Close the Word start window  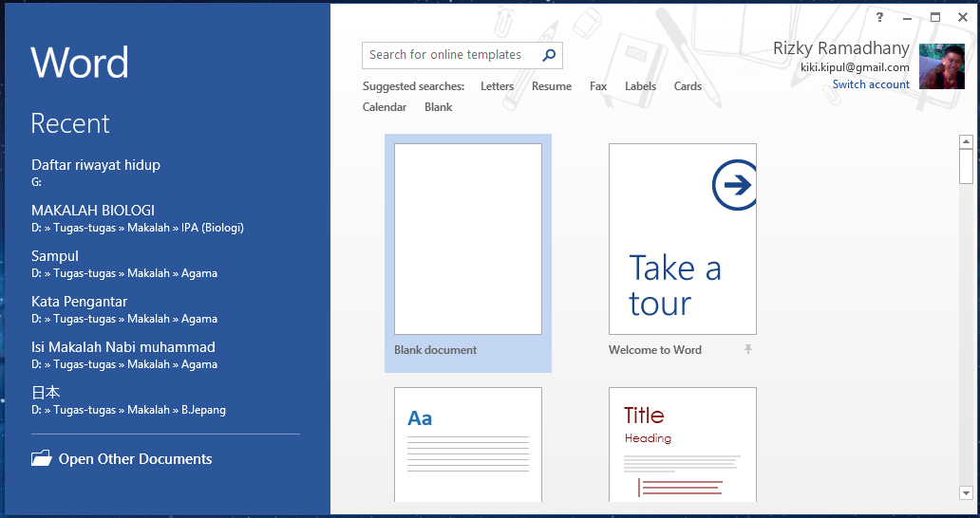tap(963, 17)
